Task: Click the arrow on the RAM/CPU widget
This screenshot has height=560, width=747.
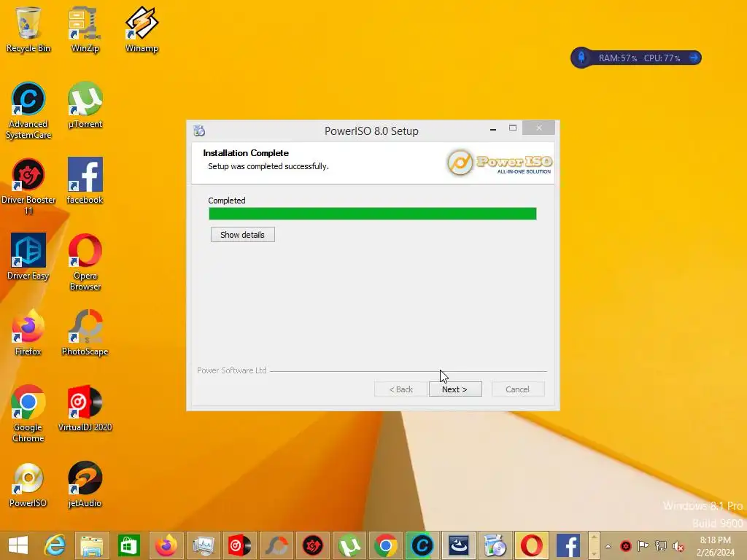Action: (694, 58)
